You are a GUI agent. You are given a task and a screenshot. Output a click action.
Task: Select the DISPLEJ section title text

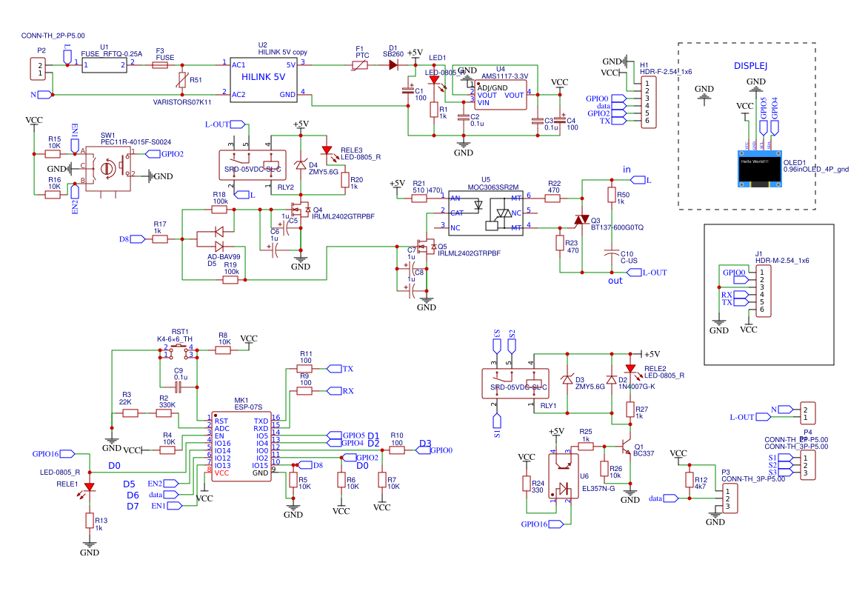[x=750, y=66]
